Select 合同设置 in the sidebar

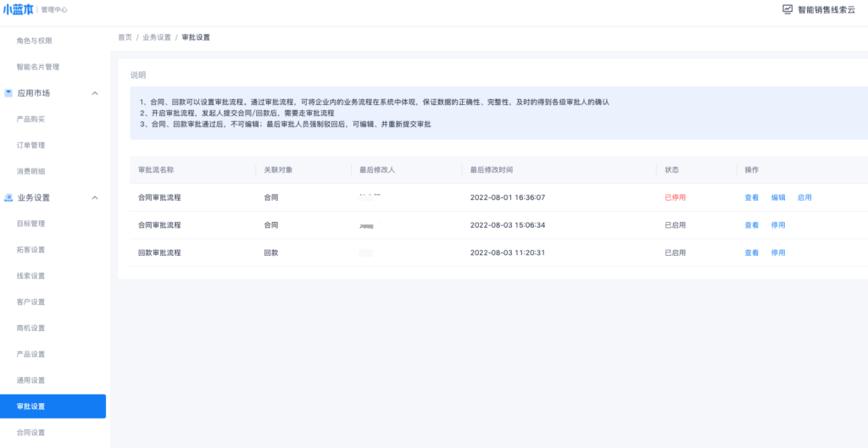point(31,433)
